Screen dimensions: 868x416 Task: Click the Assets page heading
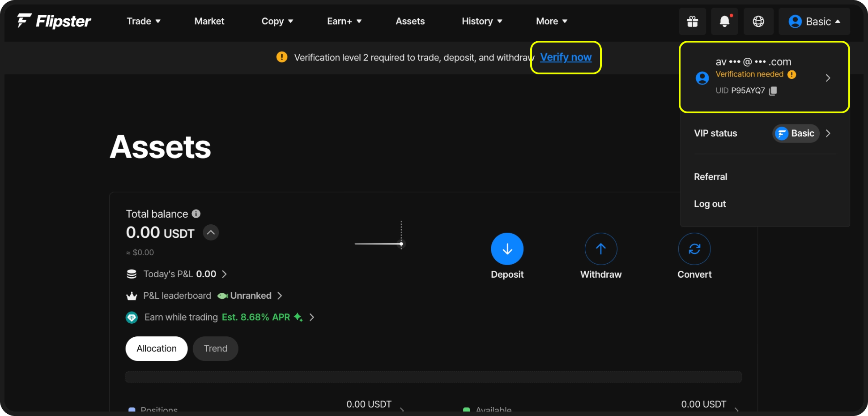(x=160, y=147)
